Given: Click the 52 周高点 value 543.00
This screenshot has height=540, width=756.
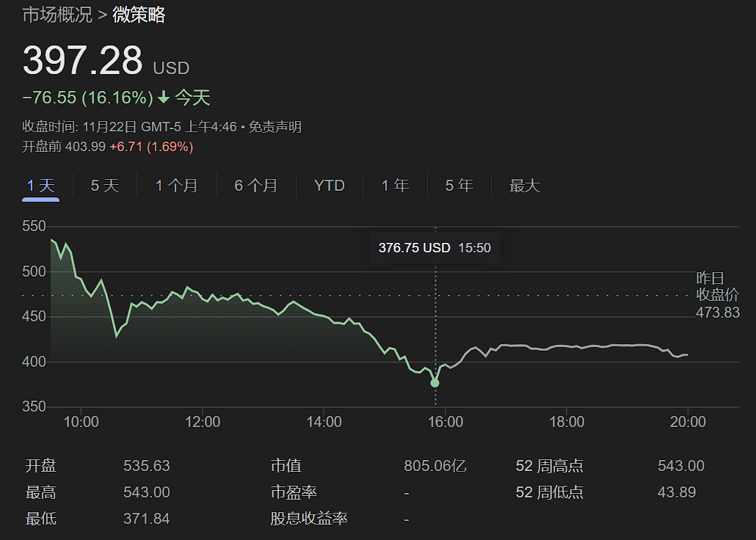Looking at the screenshot, I should click(x=681, y=466).
